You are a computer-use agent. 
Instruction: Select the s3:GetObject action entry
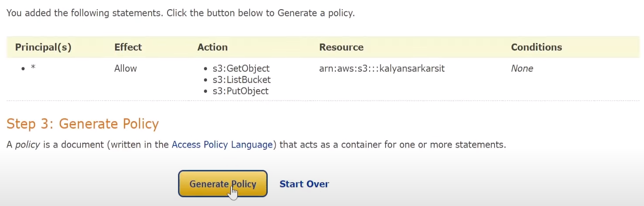click(241, 69)
